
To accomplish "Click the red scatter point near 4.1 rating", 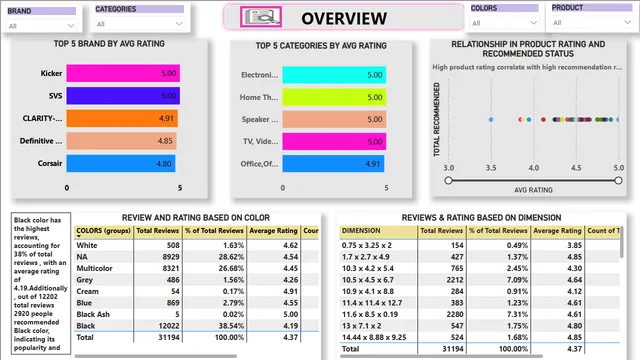I will [x=543, y=120].
